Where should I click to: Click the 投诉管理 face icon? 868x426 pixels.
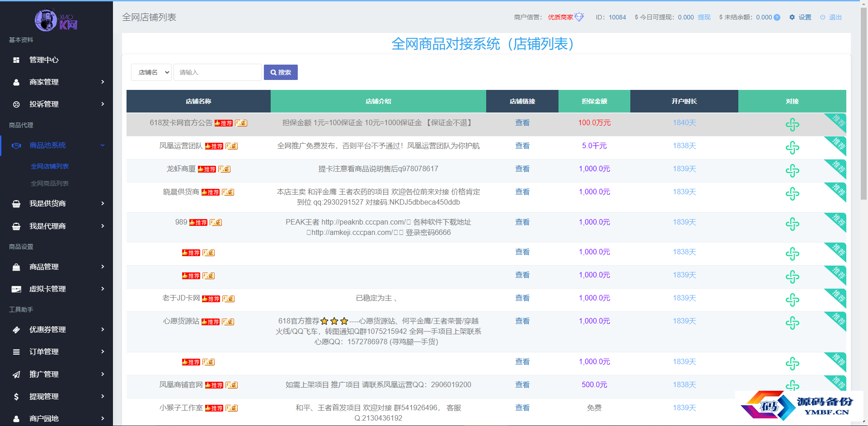[16, 104]
